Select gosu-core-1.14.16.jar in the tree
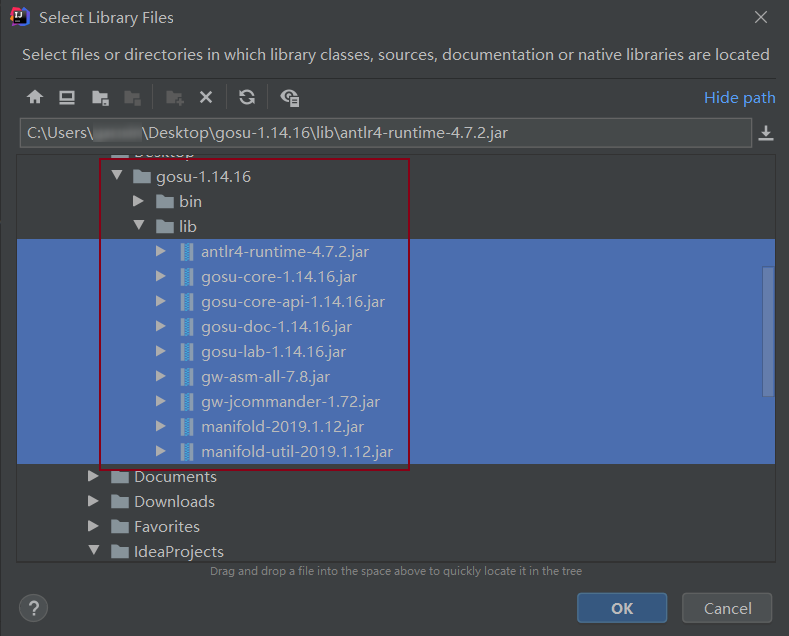 coord(278,276)
